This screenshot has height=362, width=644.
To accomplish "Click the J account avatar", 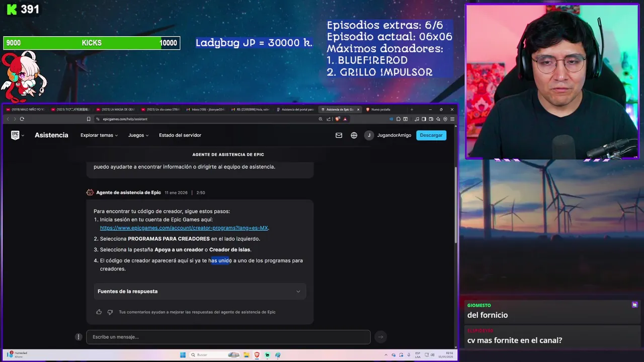I will pyautogui.click(x=369, y=135).
